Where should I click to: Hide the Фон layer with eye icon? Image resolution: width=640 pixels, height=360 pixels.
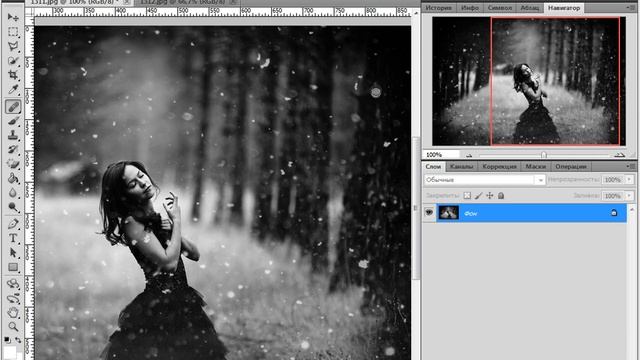pos(429,213)
